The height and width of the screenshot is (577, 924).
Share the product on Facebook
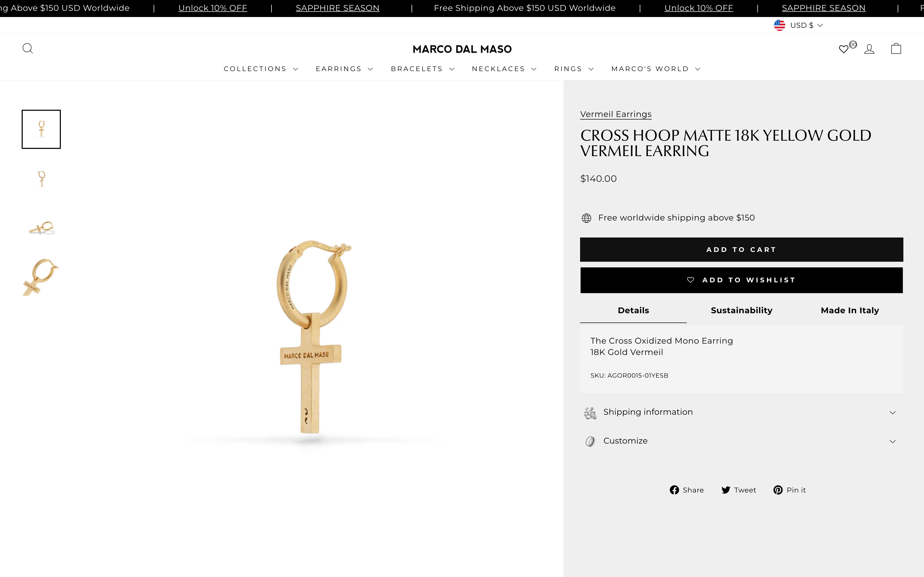686,490
